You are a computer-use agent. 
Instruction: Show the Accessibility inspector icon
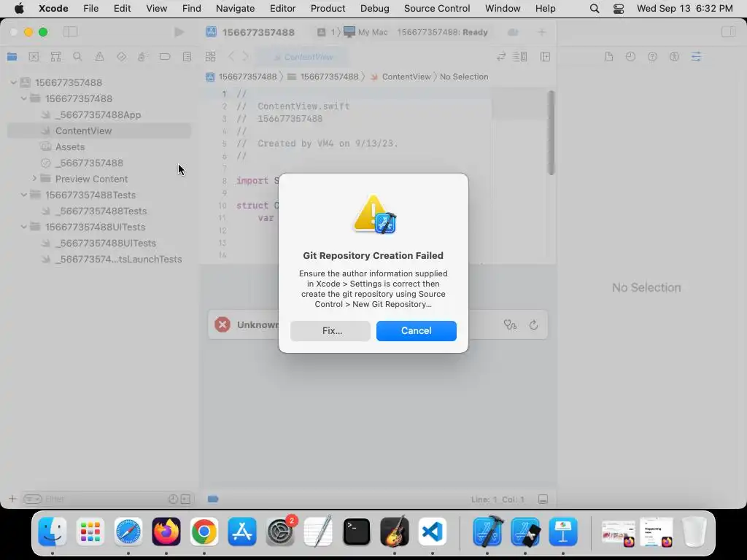tap(674, 57)
